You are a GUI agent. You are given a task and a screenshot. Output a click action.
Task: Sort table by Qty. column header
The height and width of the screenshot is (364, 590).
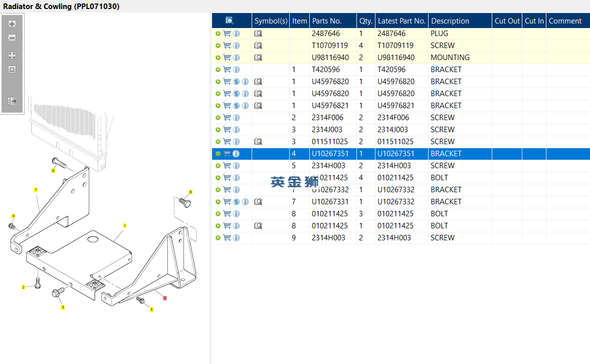click(x=366, y=21)
